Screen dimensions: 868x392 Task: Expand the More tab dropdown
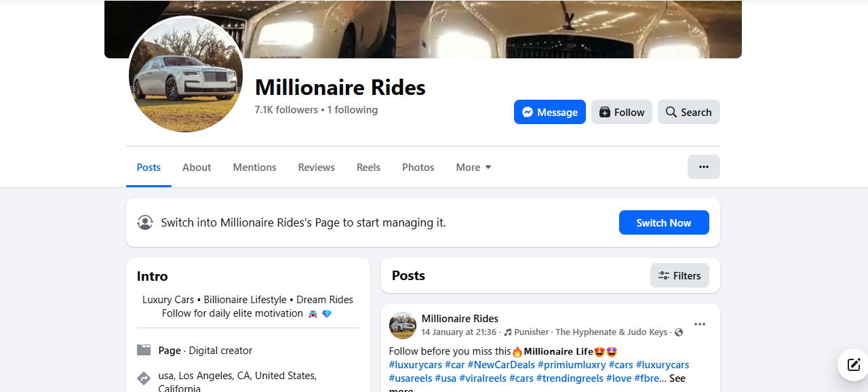click(x=473, y=168)
